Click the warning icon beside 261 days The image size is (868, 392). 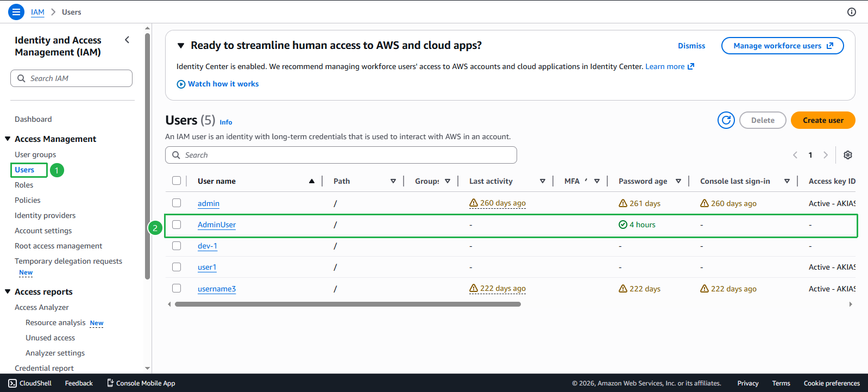coord(623,203)
